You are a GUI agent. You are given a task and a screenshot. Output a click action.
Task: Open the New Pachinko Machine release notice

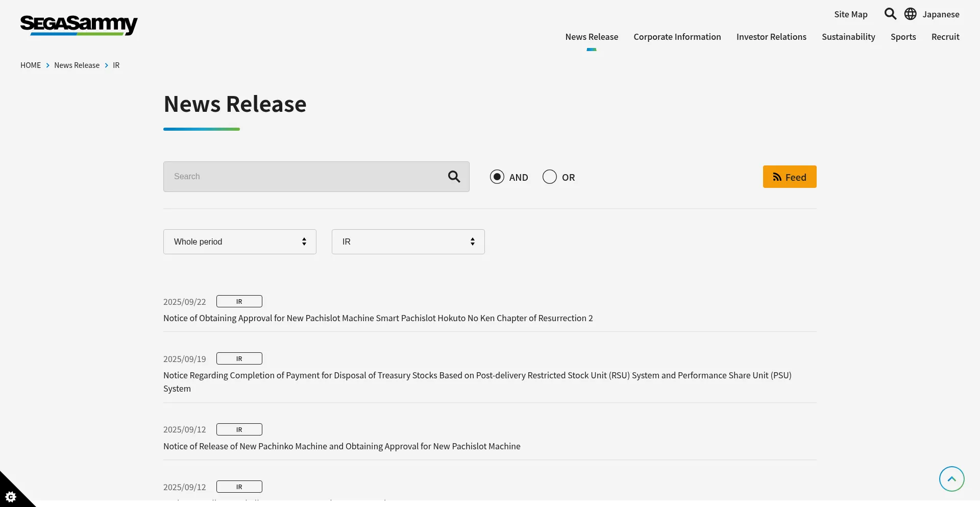click(x=342, y=446)
